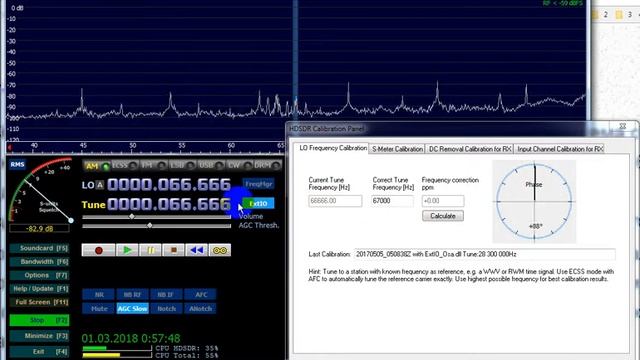Click the -82.9 dB level readout
This screenshot has width=640, height=360.
39,229
